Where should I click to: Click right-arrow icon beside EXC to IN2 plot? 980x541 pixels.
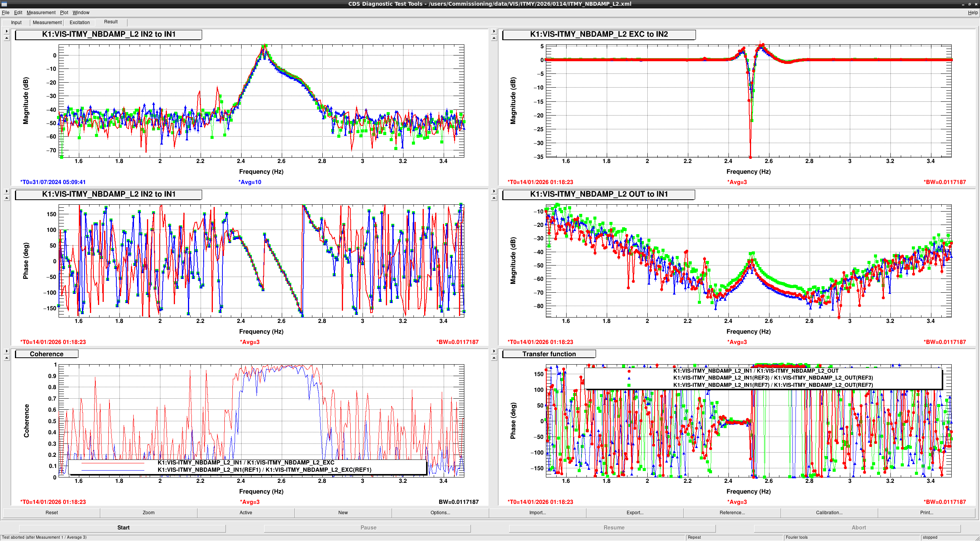(x=494, y=31)
